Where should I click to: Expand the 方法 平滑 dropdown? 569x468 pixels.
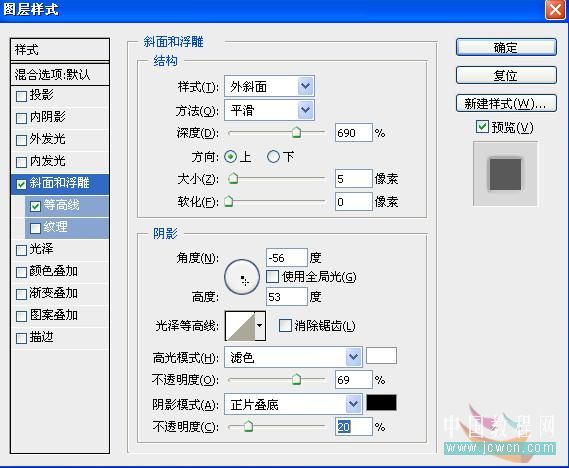click(x=269, y=110)
